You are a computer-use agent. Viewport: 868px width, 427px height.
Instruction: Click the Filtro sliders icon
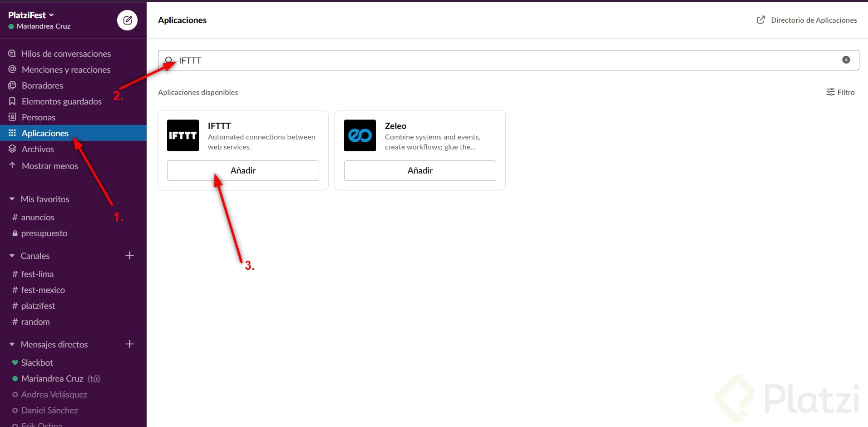point(830,92)
